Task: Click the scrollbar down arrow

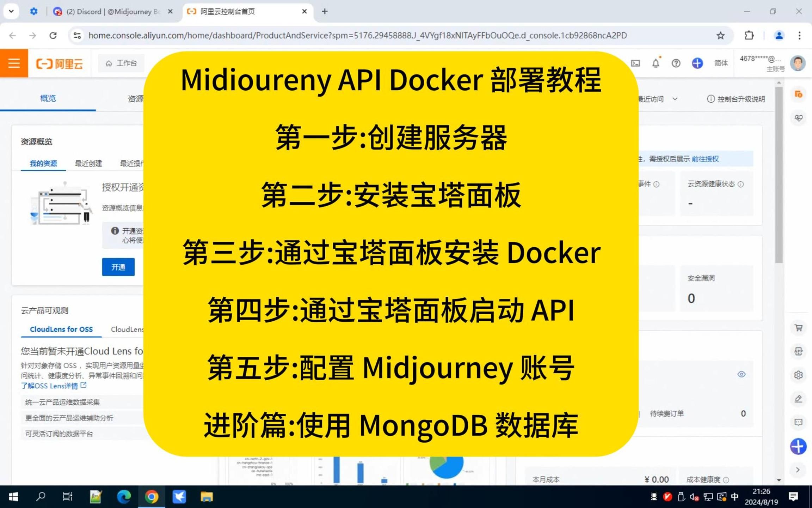Action: point(779,480)
